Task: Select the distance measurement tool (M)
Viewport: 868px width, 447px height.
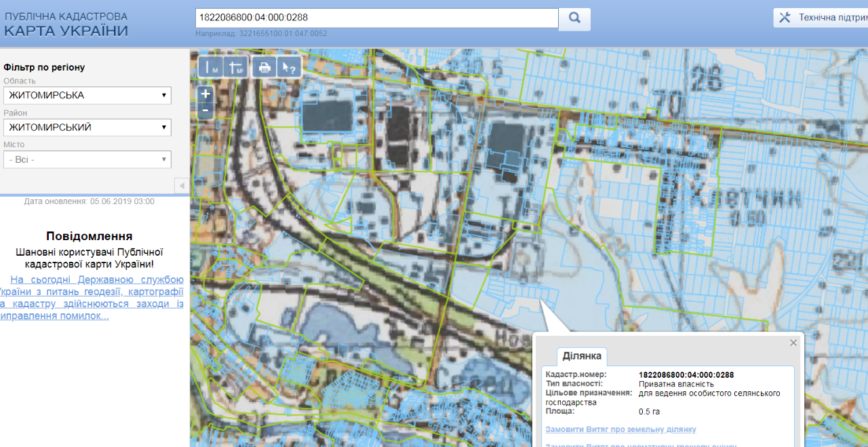Action: click(x=211, y=67)
